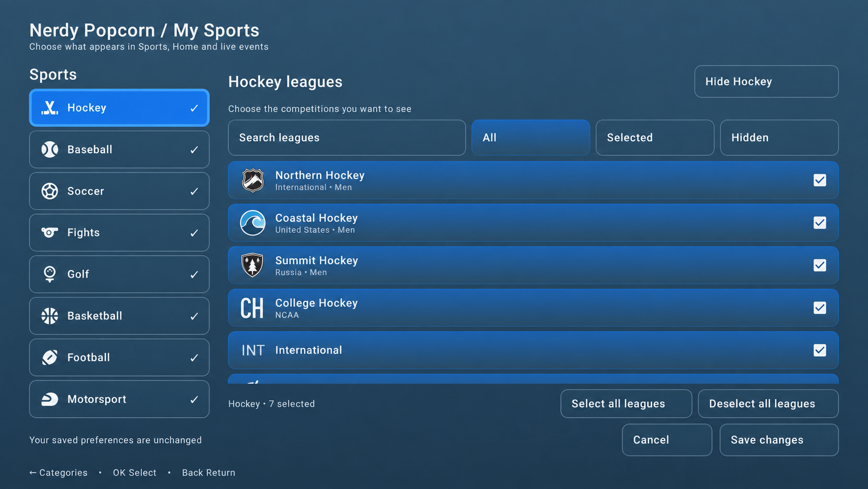Click the Fights championship belt icon
This screenshot has width=868, height=489.
tap(50, 232)
